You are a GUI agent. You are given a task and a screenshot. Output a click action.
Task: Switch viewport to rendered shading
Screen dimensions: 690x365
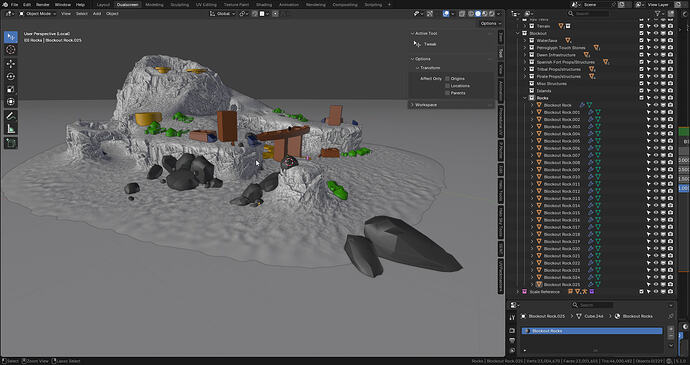click(x=491, y=14)
